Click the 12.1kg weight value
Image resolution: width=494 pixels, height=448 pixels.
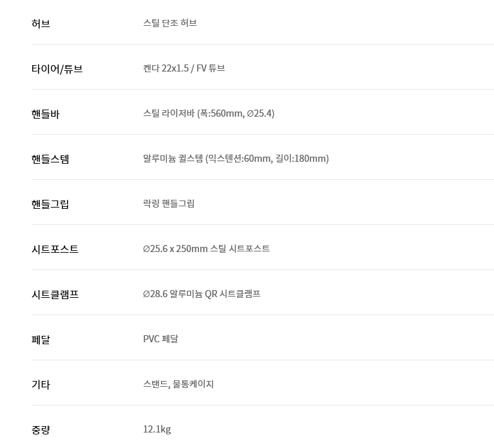[x=157, y=429]
